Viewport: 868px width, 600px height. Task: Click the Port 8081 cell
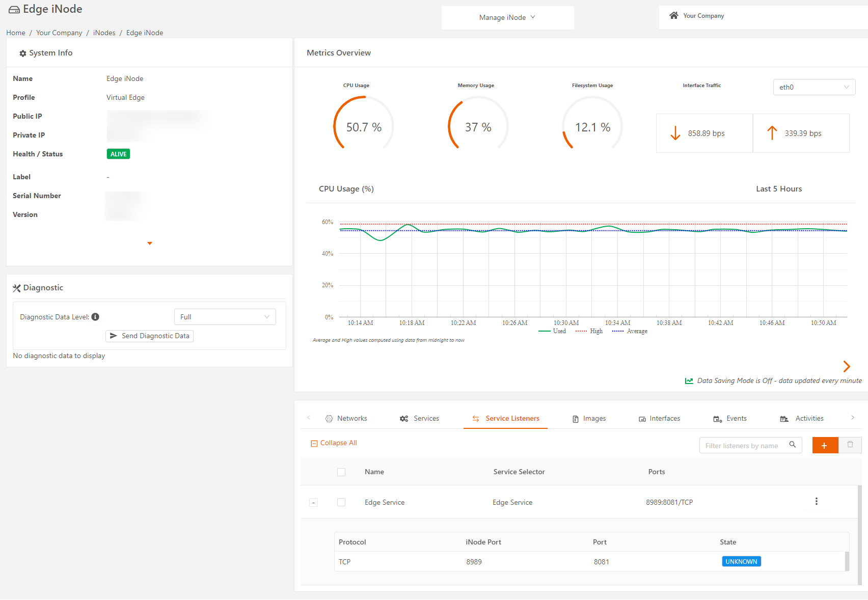click(601, 562)
